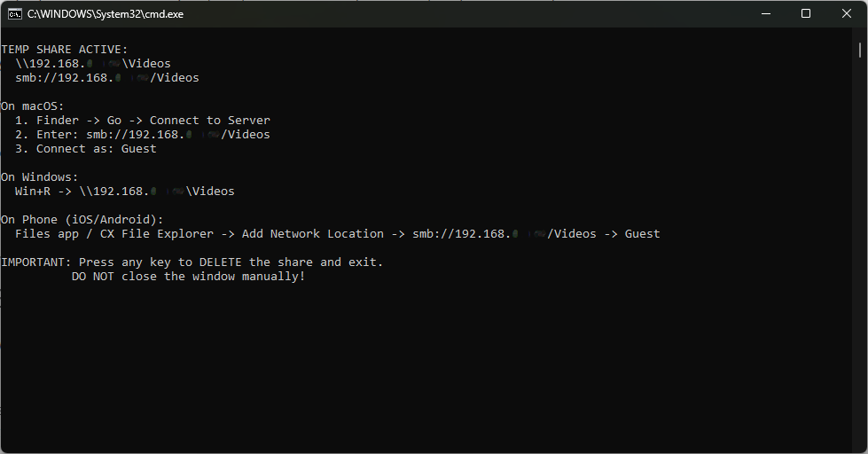Image resolution: width=868 pixels, height=454 pixels.
Task: Click the Win+R instruction line
Action: point(125,192)
